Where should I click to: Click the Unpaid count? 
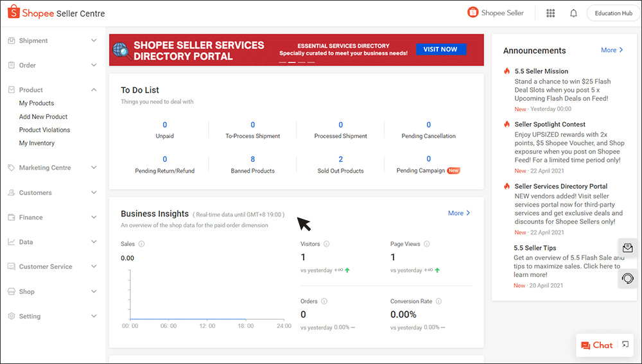(x=164, y=125)
